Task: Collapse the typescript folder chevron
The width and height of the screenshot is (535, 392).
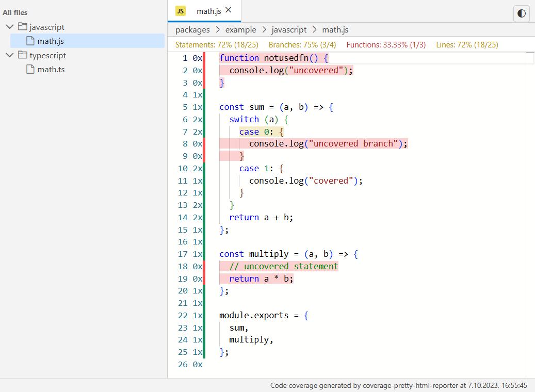Action: 10,55
